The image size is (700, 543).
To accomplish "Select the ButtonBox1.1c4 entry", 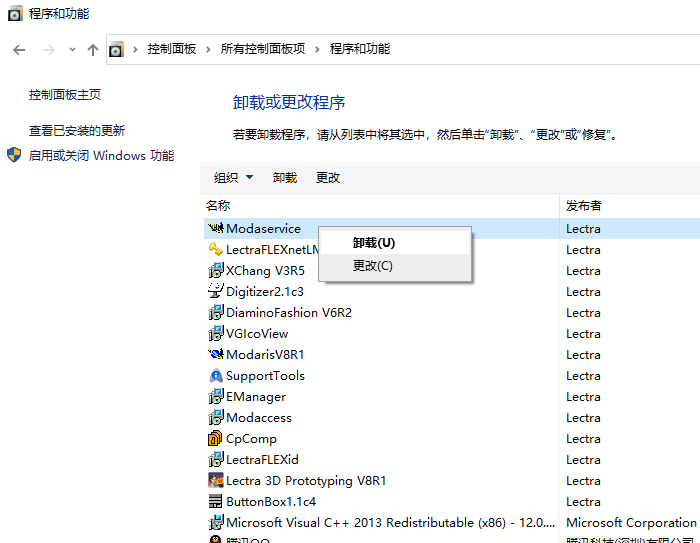I will (x=271, y=501).
